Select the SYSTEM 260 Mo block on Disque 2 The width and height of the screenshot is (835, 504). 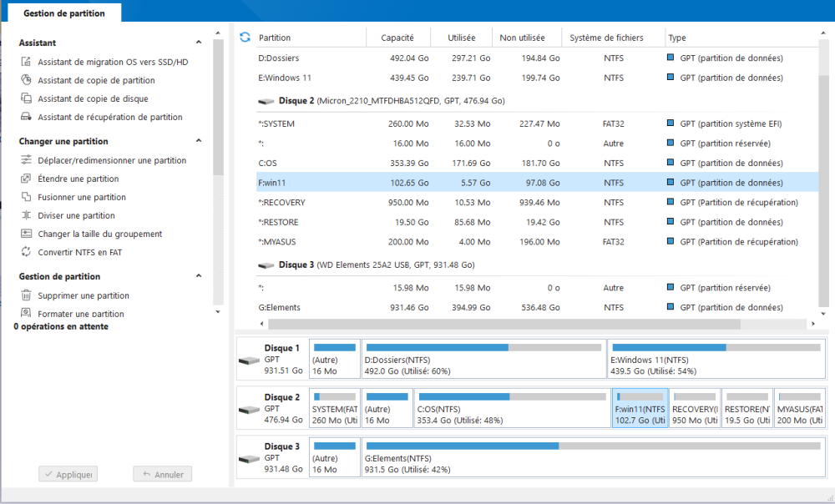[x=335, y=408]
